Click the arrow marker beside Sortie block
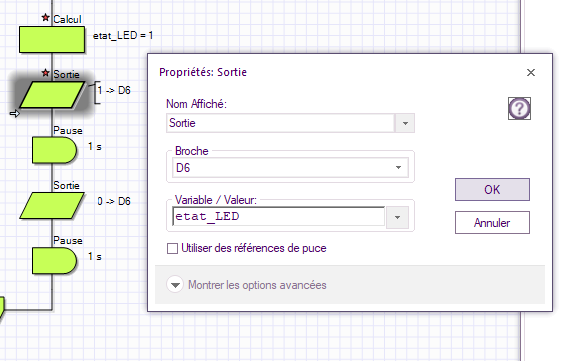Screen dimensions: 572x361 15,114
